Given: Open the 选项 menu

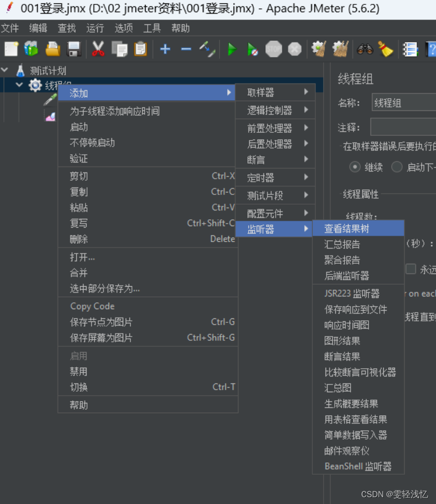Looking at the screenshot, I should click(124, 28).
